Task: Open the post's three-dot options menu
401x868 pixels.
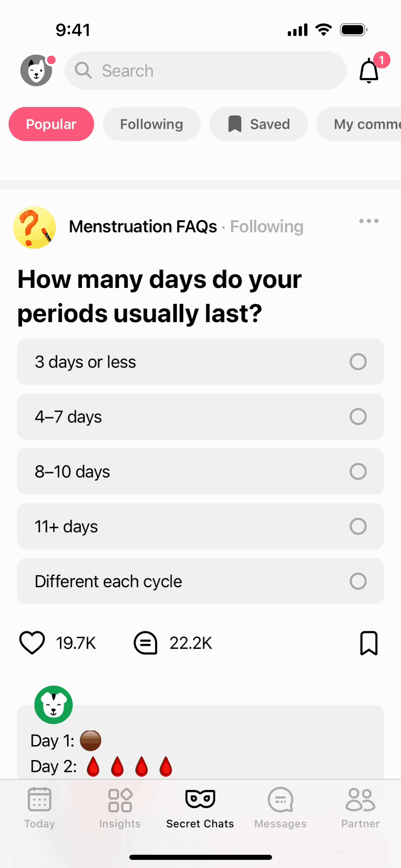Action: click(369, 221)
